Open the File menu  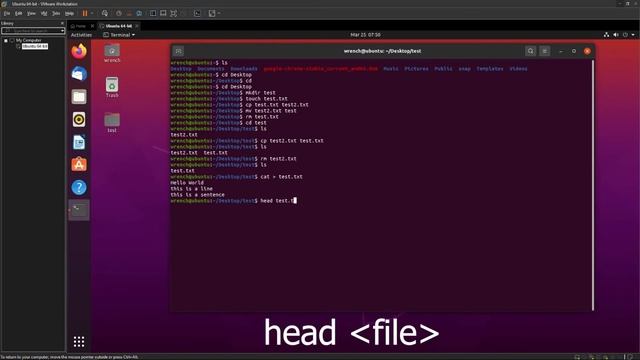click(x=7, y=13)
